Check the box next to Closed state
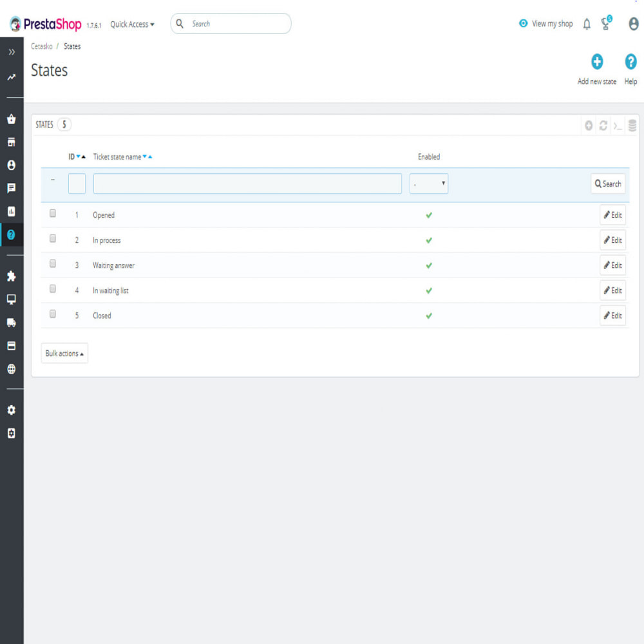644x644 pixels. 53,314
